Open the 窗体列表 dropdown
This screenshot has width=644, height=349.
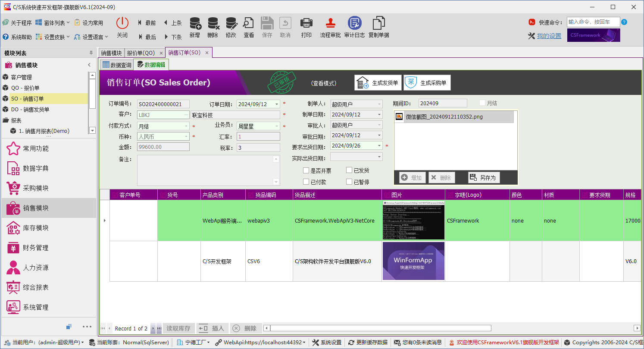[53, 23]
